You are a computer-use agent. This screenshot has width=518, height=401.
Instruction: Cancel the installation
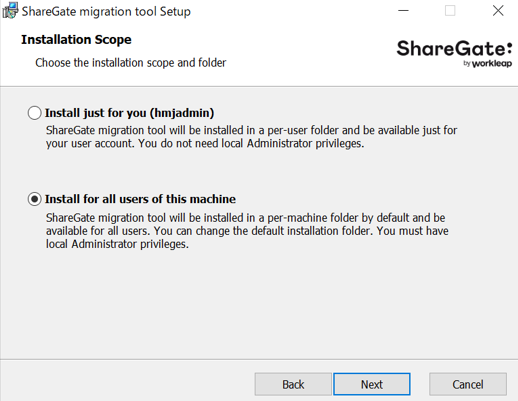pyautogui.click(x=468, y=384)
